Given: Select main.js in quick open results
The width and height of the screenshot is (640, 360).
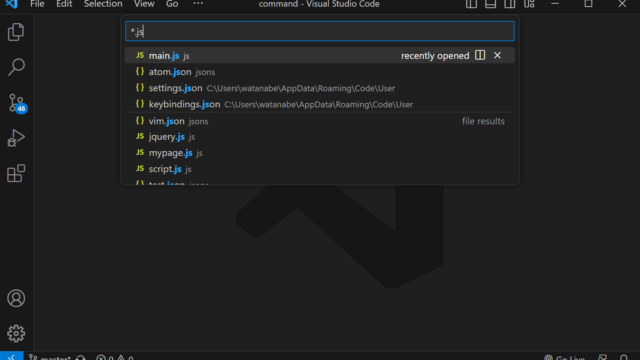Looking at the screenshot, I should (x=320, y=55).
